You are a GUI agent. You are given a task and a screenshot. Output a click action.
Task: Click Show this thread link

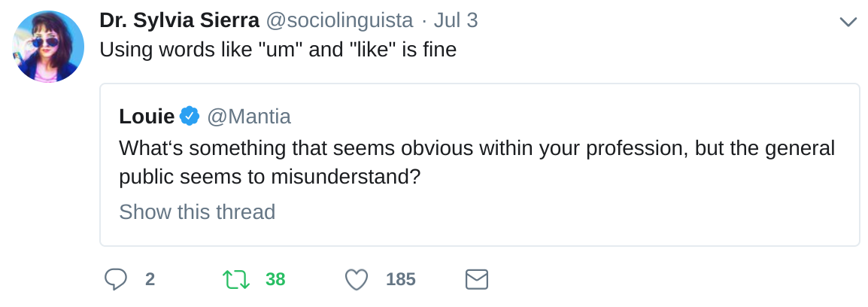(197, 212)
